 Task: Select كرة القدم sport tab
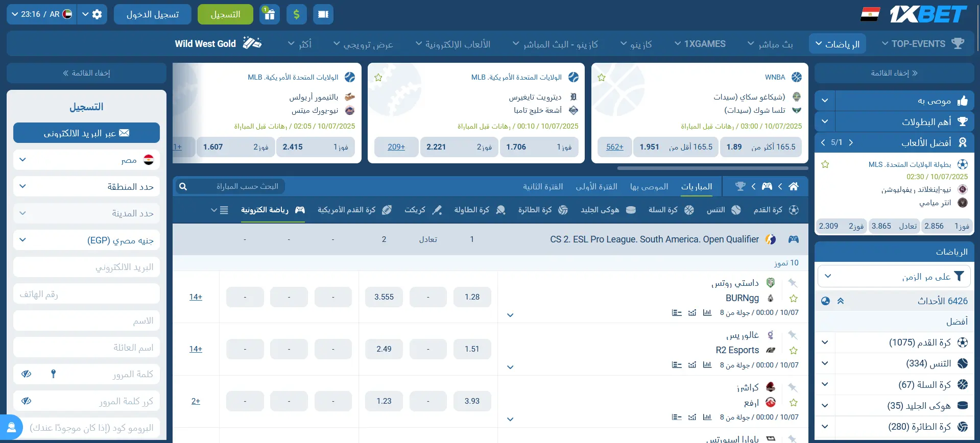point(776,210)
